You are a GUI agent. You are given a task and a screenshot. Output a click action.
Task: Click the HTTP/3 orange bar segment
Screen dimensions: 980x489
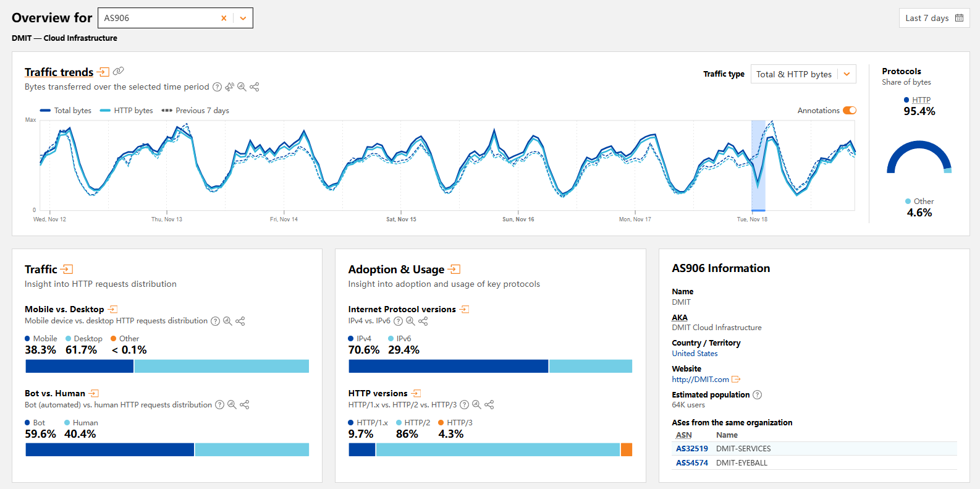626,450
